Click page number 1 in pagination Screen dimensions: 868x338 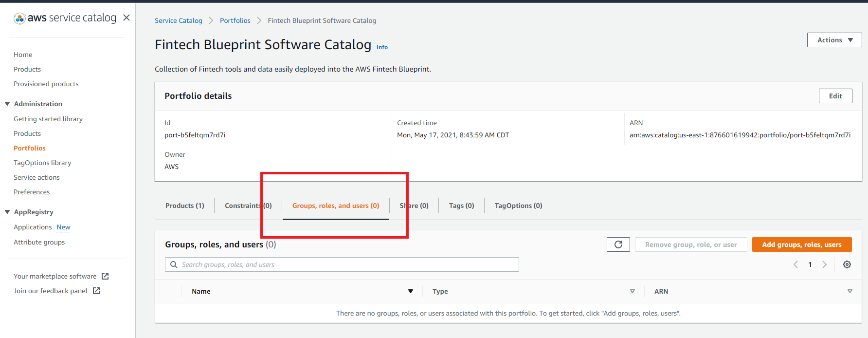pyautogui.click(x=810, y=264)
